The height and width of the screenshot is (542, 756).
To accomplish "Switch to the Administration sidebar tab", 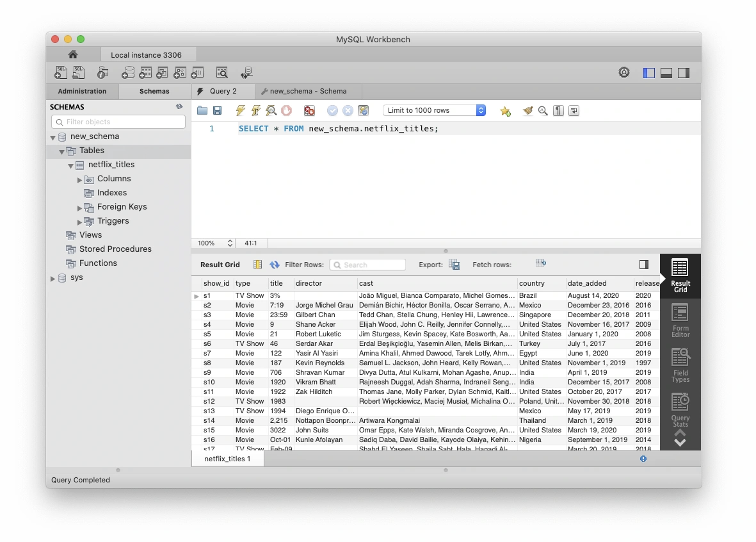I will [x=82, y=91].
